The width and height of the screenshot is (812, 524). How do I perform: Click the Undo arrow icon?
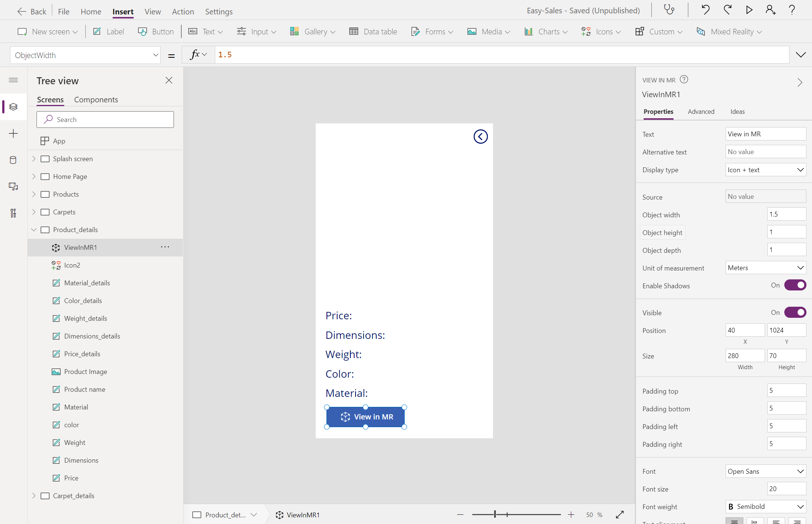705,10
